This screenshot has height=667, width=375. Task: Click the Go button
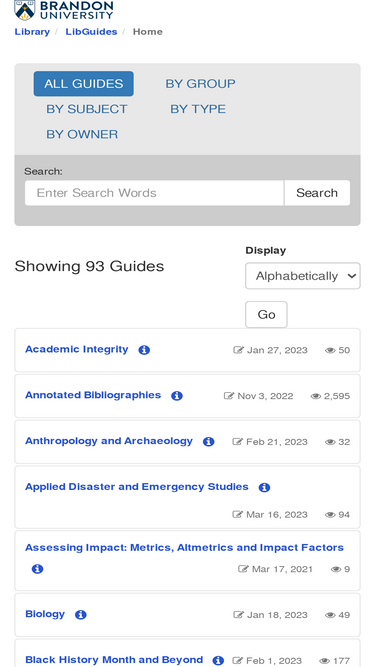click(x=266, y=315)
